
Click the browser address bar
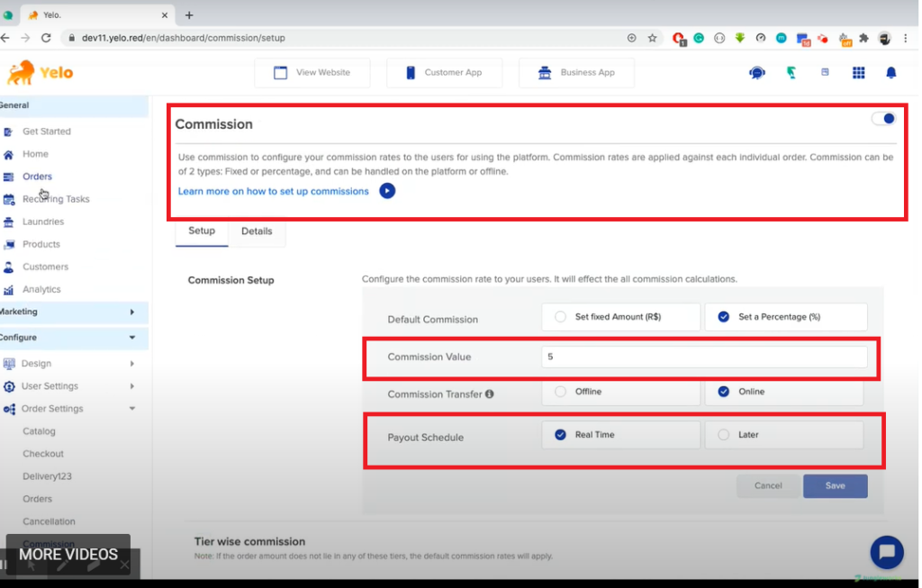[x=347, y=38]
